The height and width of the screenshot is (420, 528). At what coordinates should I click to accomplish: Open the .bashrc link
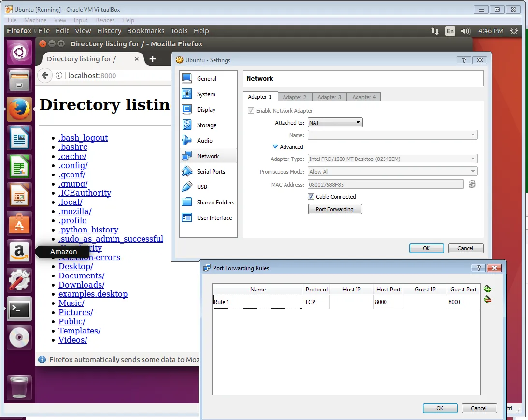[x=73, y=147]
